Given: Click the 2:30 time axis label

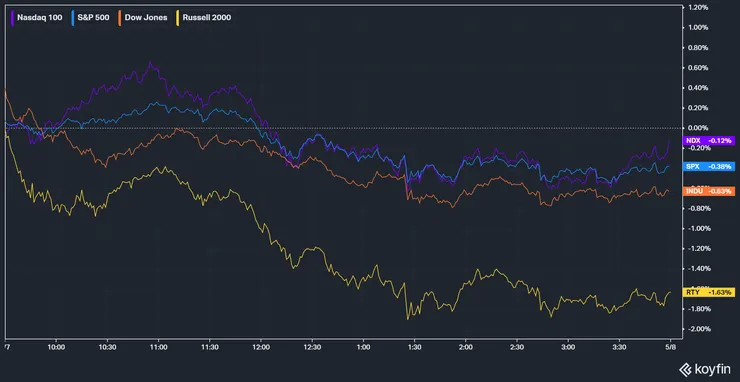Looking at the screenshot, I should tap(517, 347).
